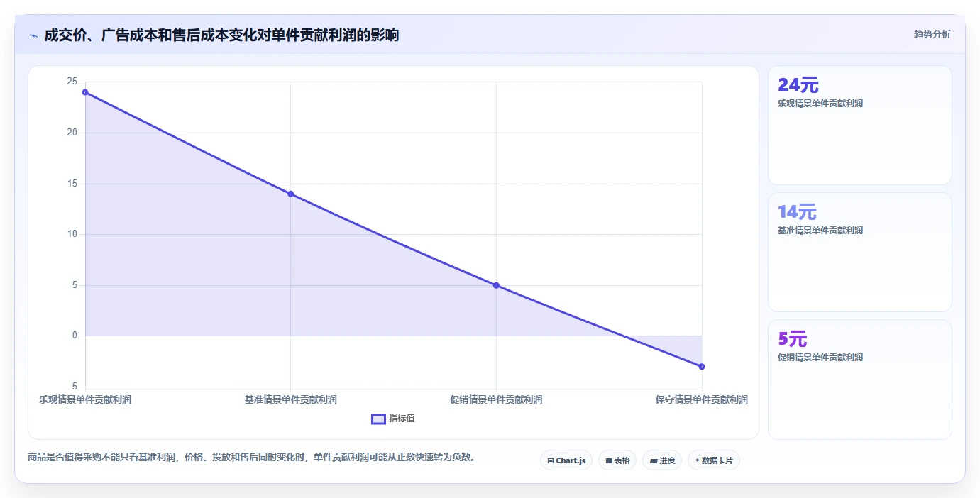Click y-axis tick 15
Image resolution: width=980 pixels, height=498 pixels.
(72, 184)
